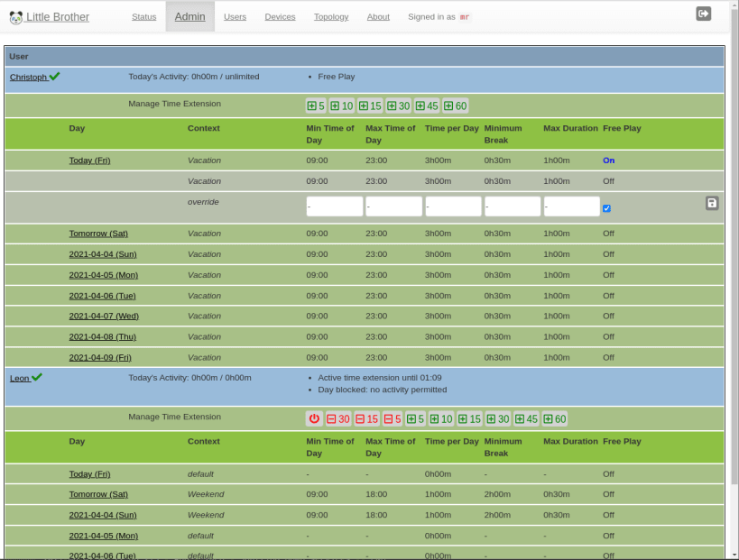Click the override Time per Day field

453,207
